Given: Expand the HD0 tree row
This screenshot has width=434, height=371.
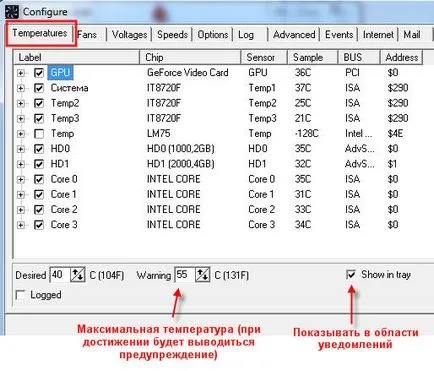Looking at the screenshot, I should point(21,149).
